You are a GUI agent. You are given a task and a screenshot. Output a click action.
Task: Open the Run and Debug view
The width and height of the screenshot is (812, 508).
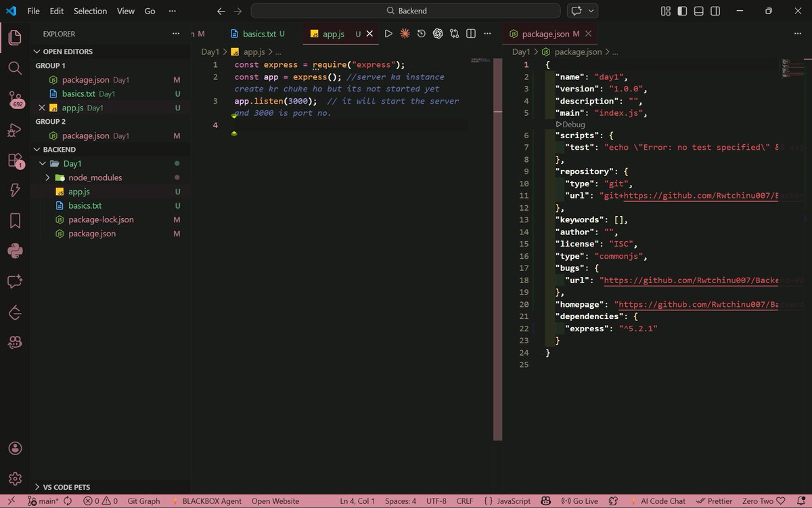15,130
